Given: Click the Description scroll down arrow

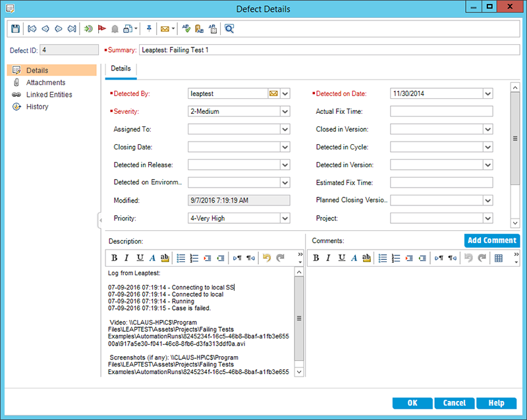Looking at the screenshot, I should [x=299, y=372].
